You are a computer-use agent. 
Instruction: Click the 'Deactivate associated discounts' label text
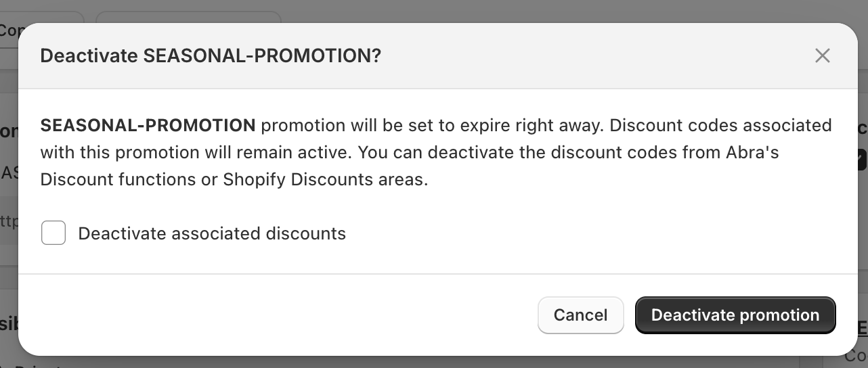pos(212,233)
